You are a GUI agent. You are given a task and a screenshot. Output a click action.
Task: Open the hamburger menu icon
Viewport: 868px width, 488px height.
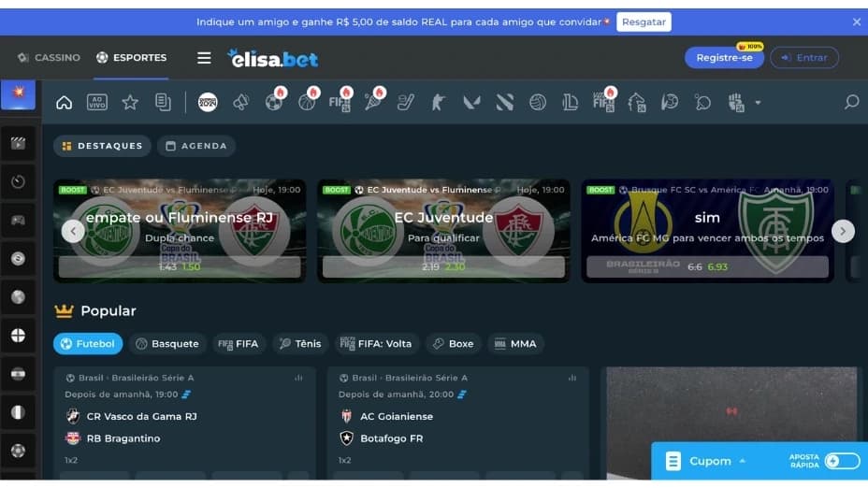click(x=204, y=58)
